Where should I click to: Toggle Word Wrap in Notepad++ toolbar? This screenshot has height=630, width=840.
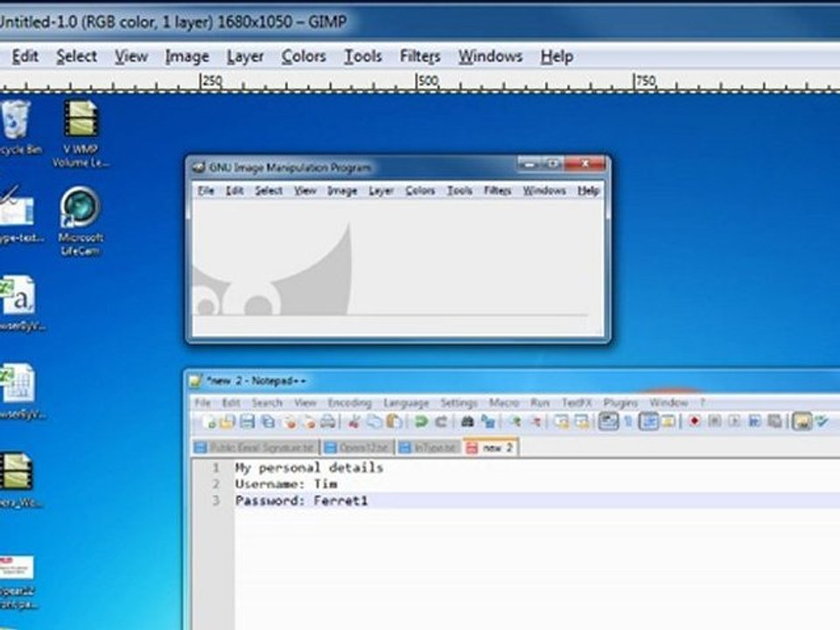[x=608, y=422]
